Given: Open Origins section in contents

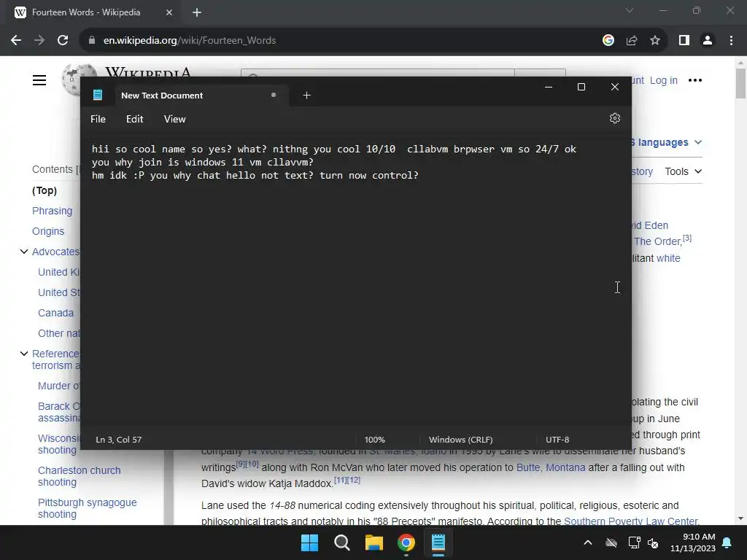Looking at the screenshot, I should [x=48, y=231].
